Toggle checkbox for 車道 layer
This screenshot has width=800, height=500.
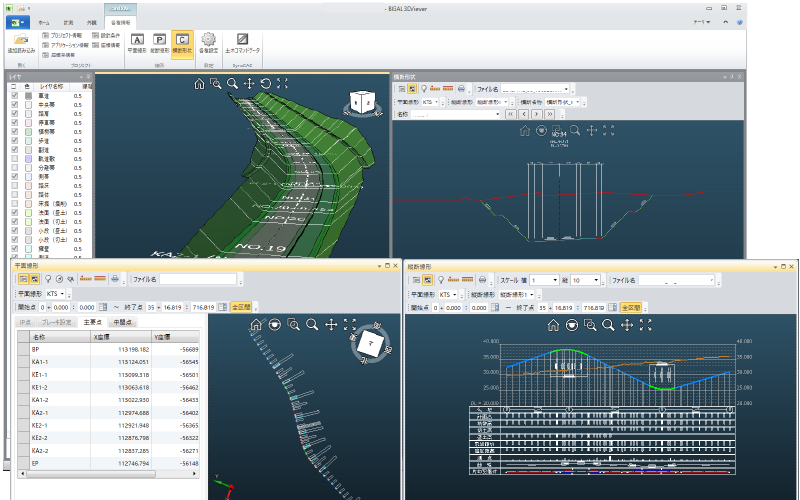(x=14, y=96)
